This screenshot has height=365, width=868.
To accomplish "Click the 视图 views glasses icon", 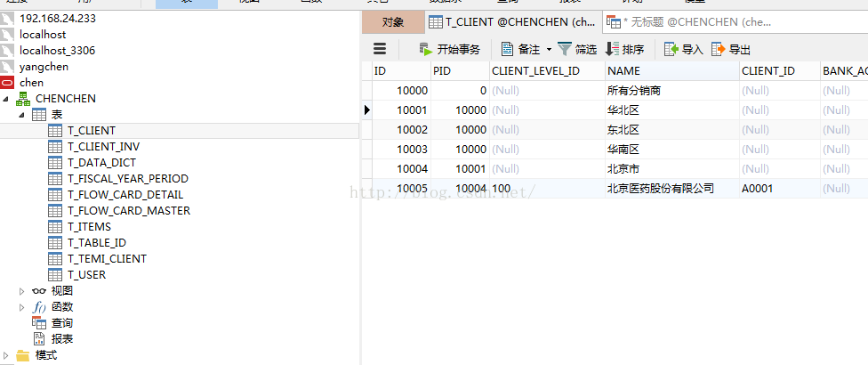I will (x=39, y=291).
